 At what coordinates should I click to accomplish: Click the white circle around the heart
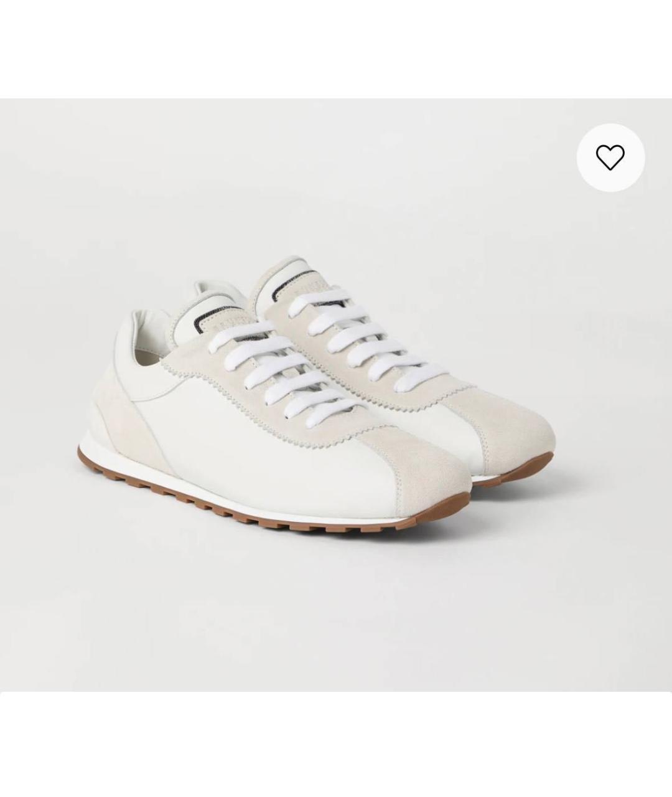click(610, 157)
